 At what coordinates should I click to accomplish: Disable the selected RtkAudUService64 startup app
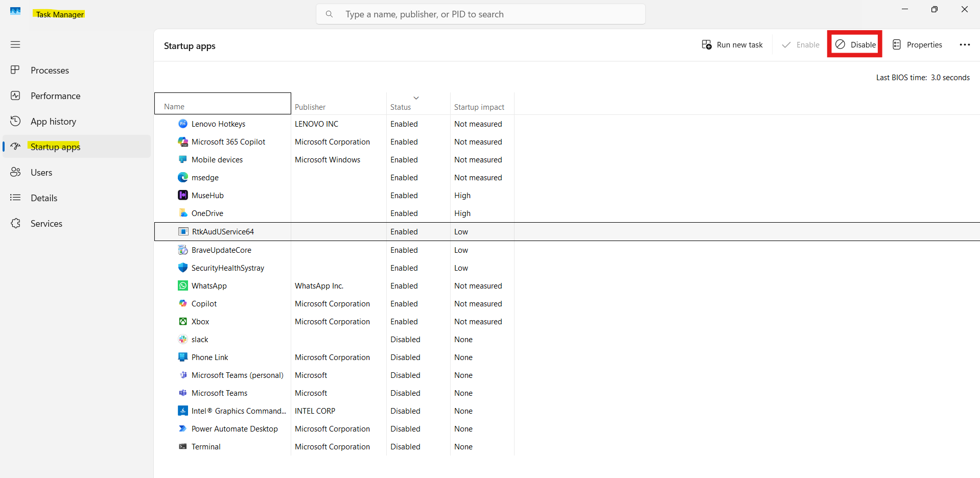tap(854, 44)
